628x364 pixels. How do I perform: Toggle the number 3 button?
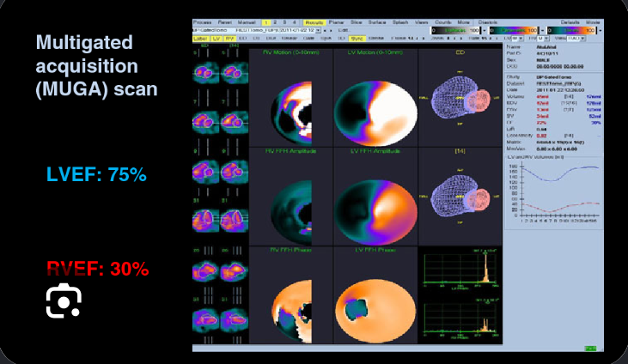pyautogui.click(x=284, y=22)
